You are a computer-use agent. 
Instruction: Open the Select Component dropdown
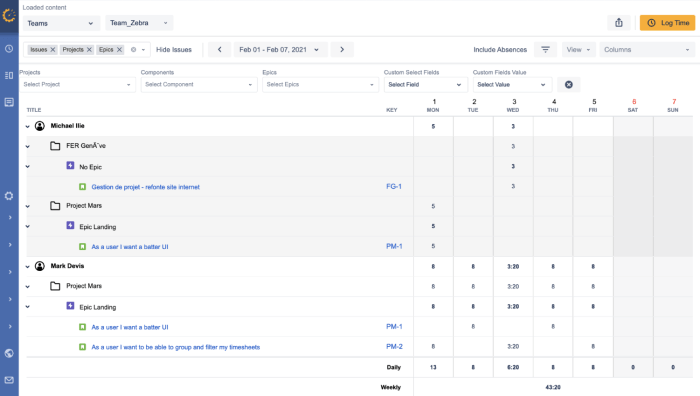pos(199,84)
